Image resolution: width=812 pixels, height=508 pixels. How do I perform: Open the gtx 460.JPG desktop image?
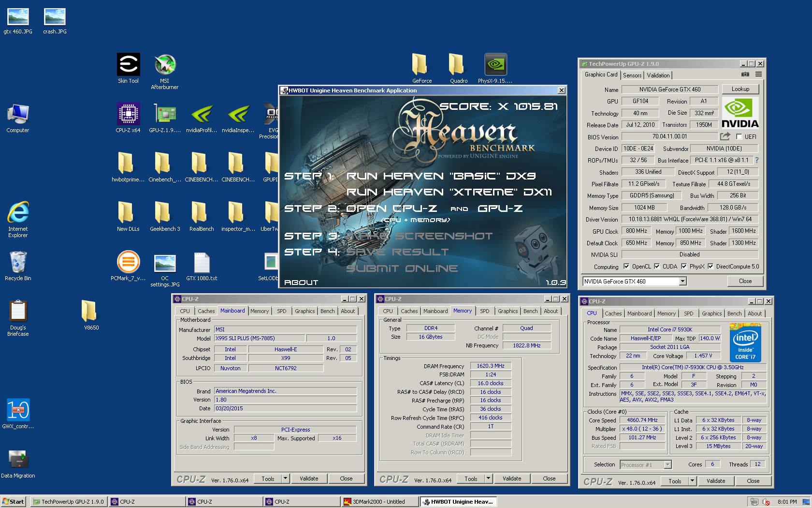click(18, 21)
